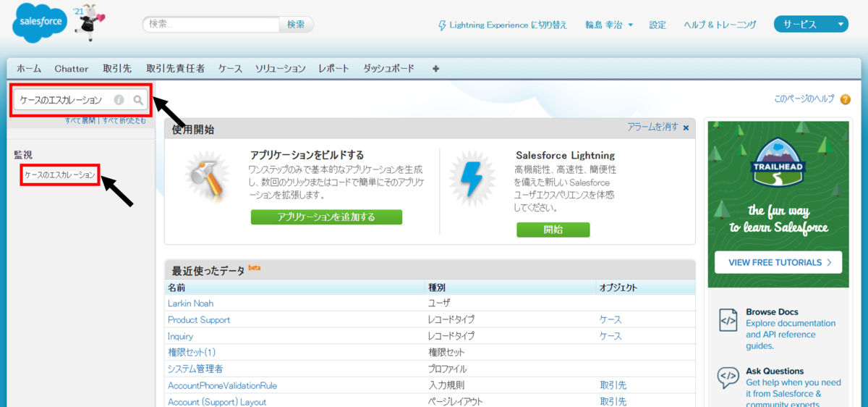This screenshot has width=868, height=407.
Task: Click アプリケーションを追加する green button
Action: [326, 217]
